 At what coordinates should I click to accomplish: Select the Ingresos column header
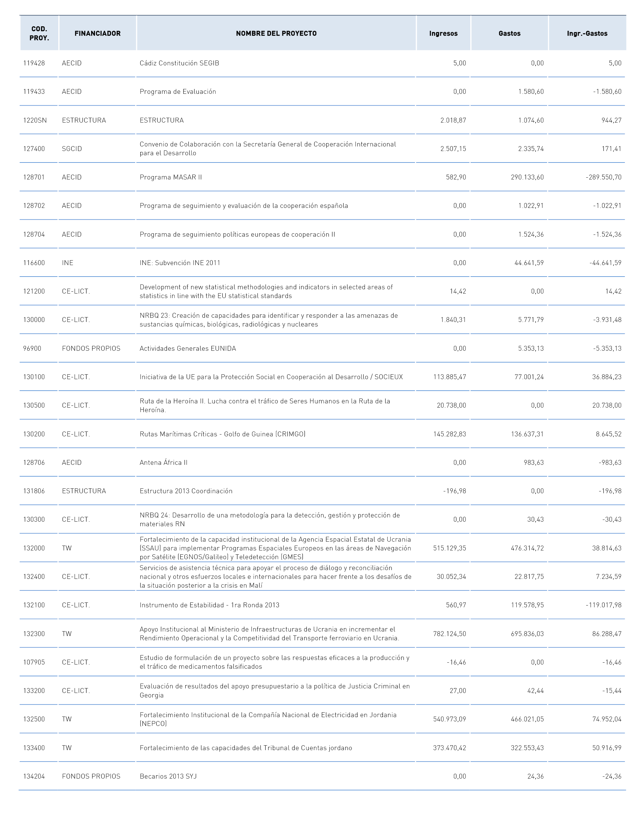click(x=443, y=33)
